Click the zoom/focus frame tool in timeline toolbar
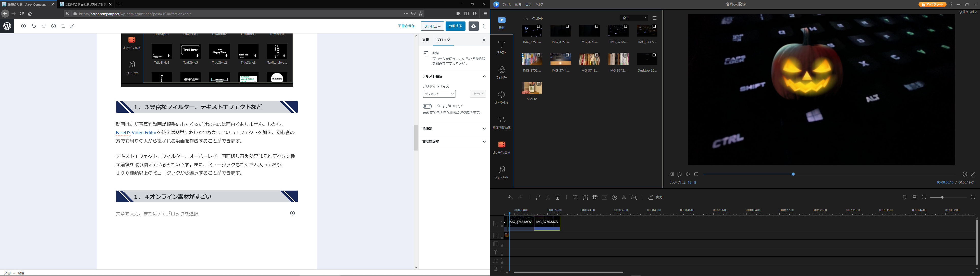980x276 pixels. click(x=585, y=197)
